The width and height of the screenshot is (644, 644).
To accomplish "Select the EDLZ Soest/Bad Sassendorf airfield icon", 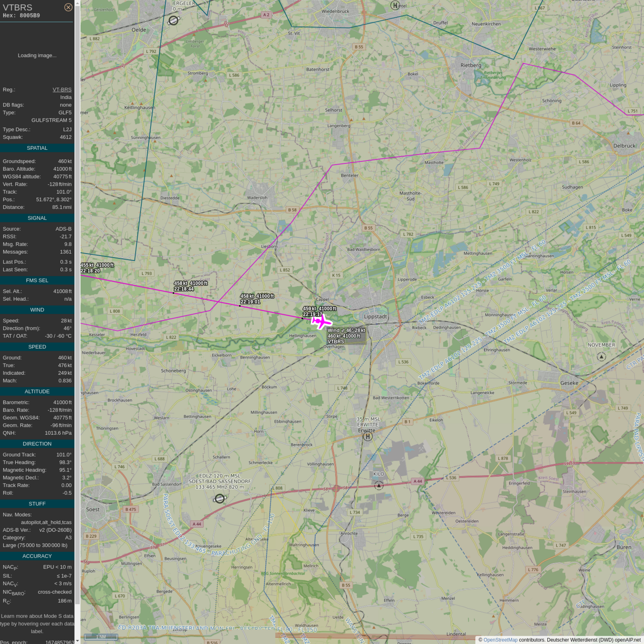I will [220, 499].
